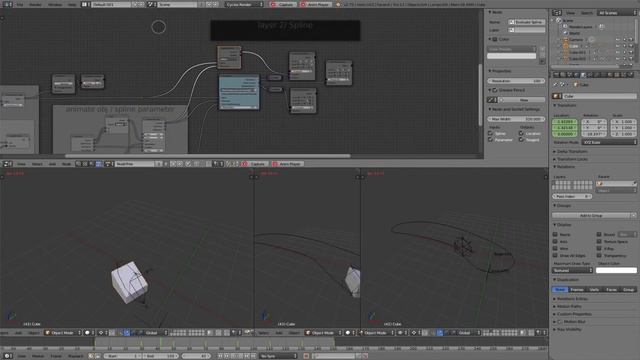The height and width of the screenshot is (360, 640).
Task: Collapse the Node panel header
Action: pos(496,12)
